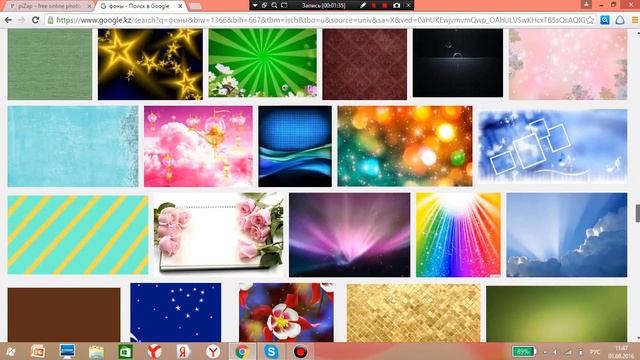
Task: Open the dark red damask pattern thumbnail
Action: 364,64
